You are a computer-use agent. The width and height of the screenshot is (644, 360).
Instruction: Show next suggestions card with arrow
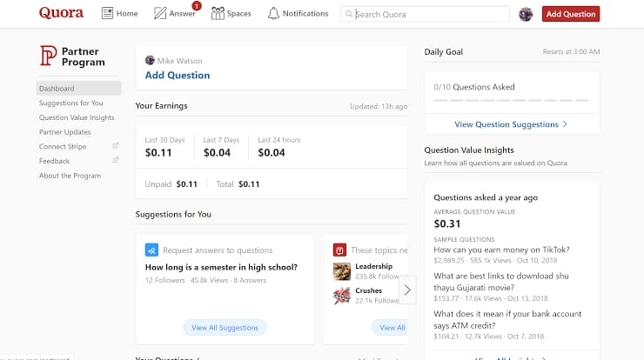point(407,290)
